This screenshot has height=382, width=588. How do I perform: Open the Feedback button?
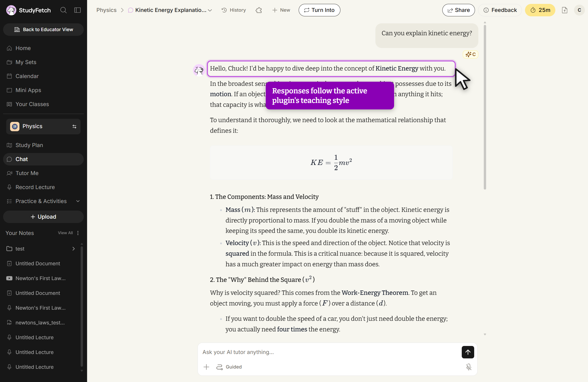(x=500, y=10)
